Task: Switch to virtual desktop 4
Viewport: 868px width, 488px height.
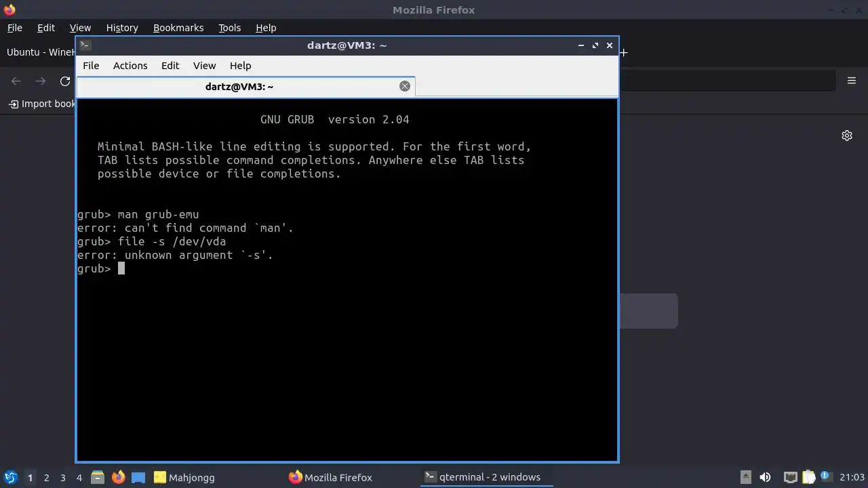Action: point(79,478)
